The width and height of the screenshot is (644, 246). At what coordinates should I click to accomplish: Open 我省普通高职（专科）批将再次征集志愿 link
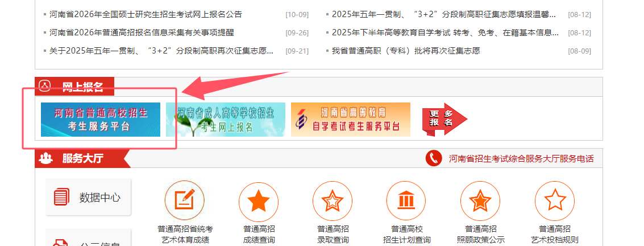[x=406, y=51]
